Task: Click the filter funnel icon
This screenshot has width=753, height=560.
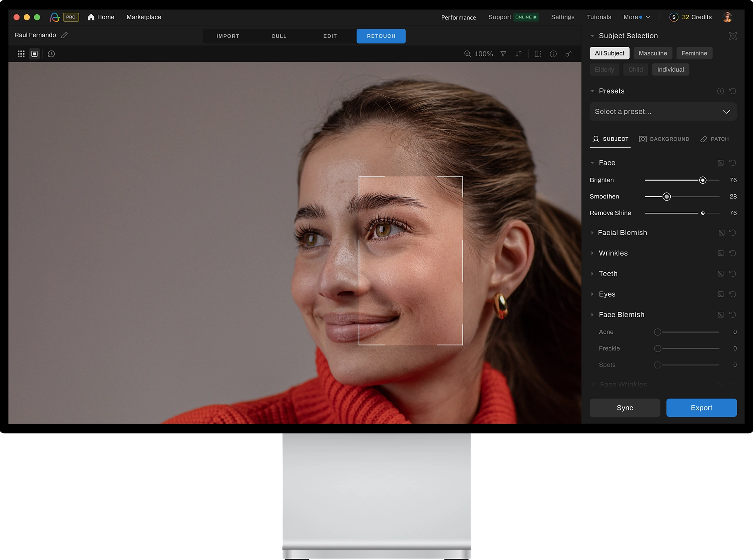Action: click(503, 54)
